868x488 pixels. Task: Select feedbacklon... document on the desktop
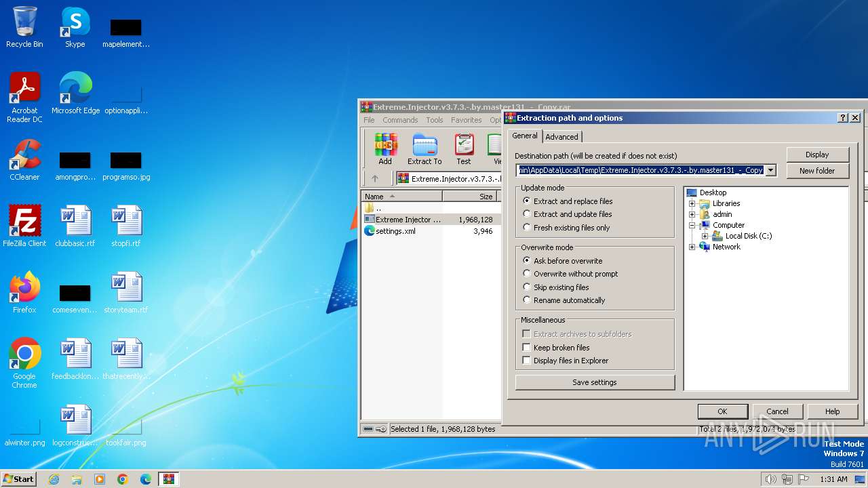click(75, 359)
